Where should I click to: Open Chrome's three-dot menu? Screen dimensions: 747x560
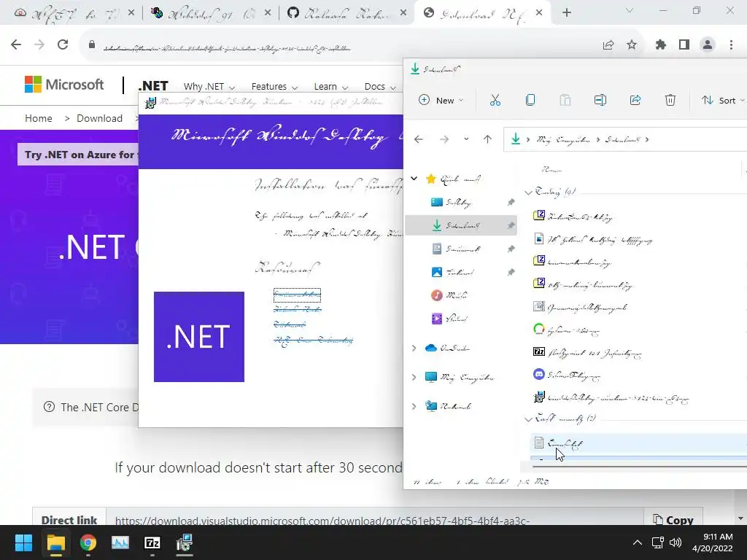pyautogui.click(x=731, y=44)
